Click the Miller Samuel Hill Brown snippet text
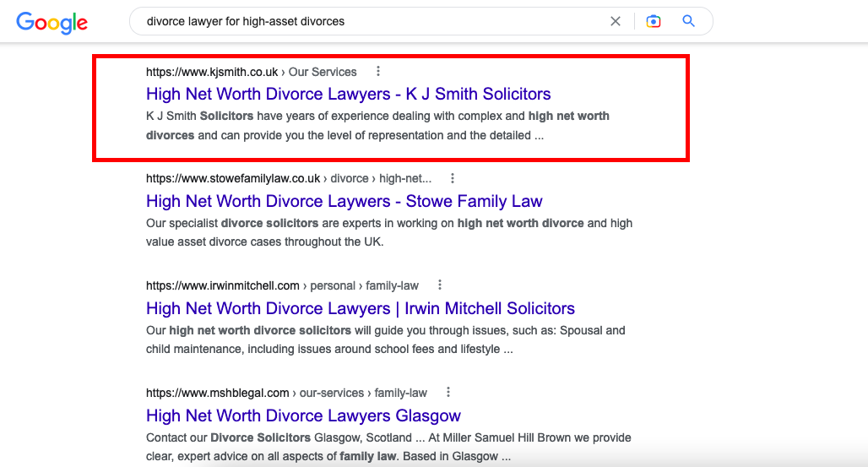The image size is (868, 467). coord(388,447)
